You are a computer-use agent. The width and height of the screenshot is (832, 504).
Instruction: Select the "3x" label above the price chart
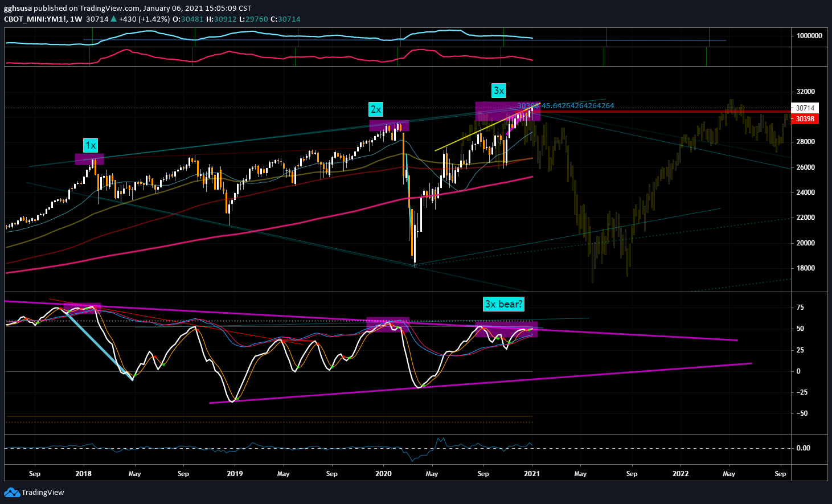[x=499, y=91]
